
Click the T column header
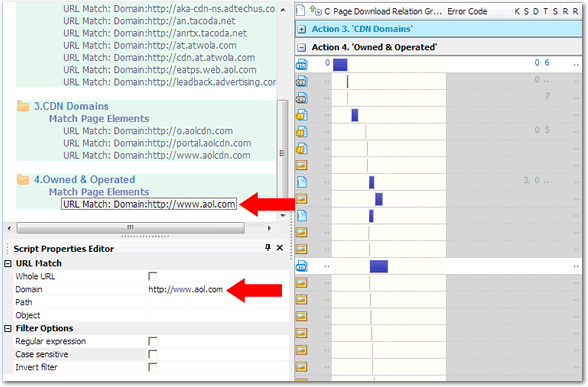click(546, 11)
